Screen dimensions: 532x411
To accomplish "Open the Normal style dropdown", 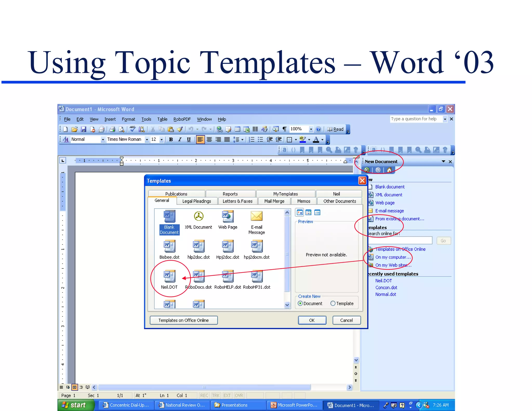I will 103,140.
